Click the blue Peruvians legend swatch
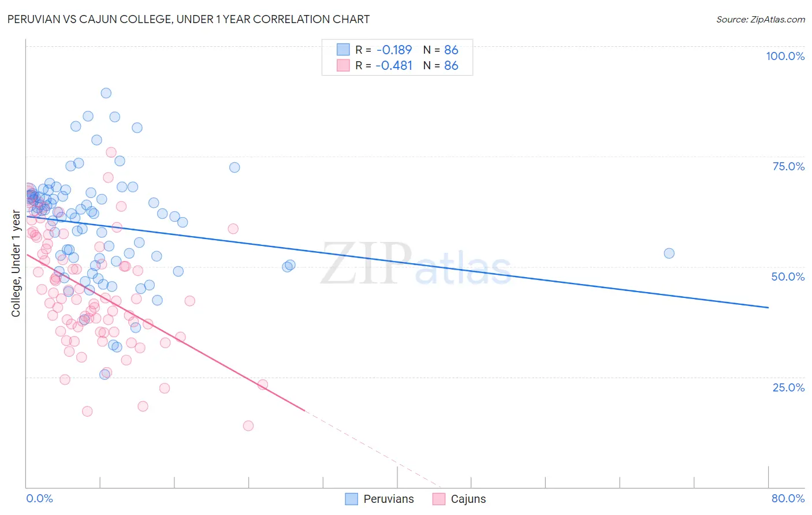Screen dimensions: 812x515 [351, 499]
